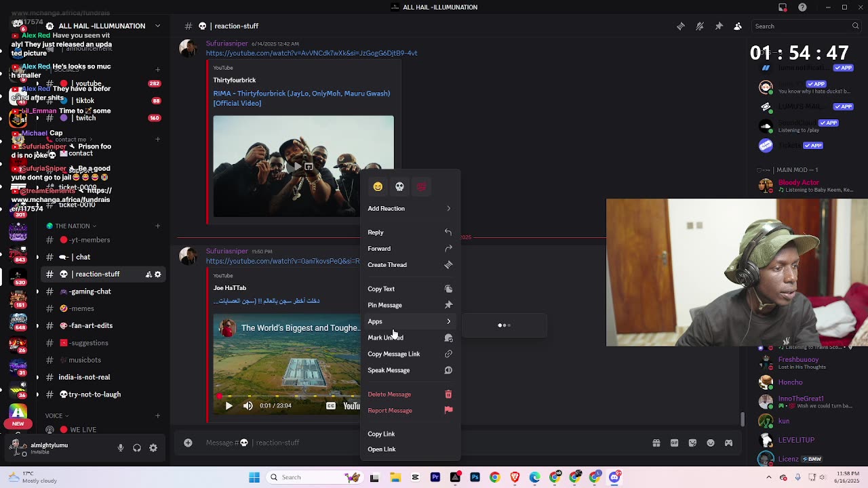
Task: Toggle channel notification mute bell
Action: coord(700,26)
